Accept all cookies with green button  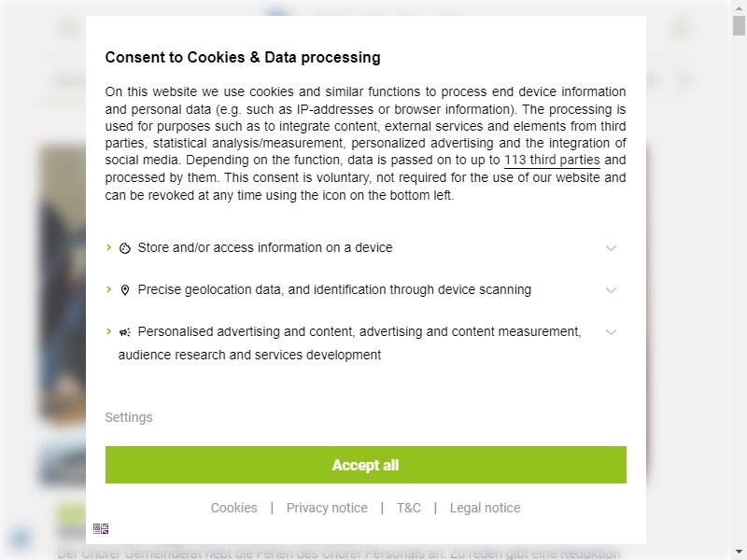[365, 465]
